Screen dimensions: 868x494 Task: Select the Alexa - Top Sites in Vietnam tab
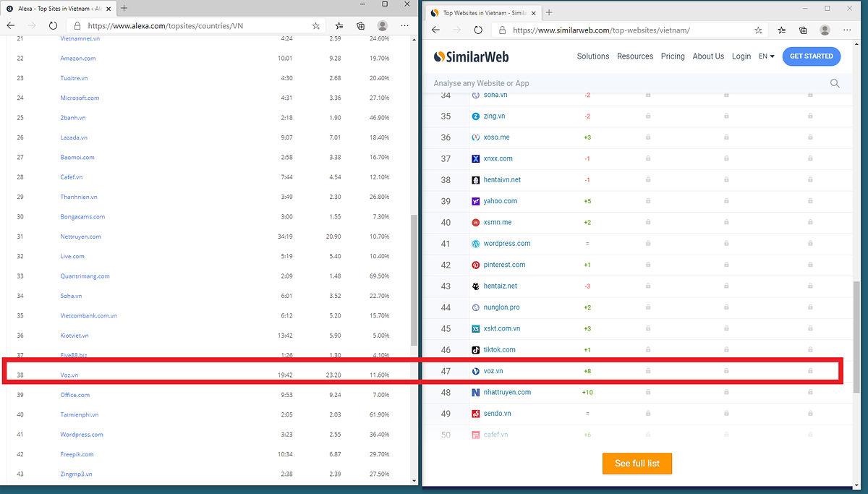pos(58,8)
